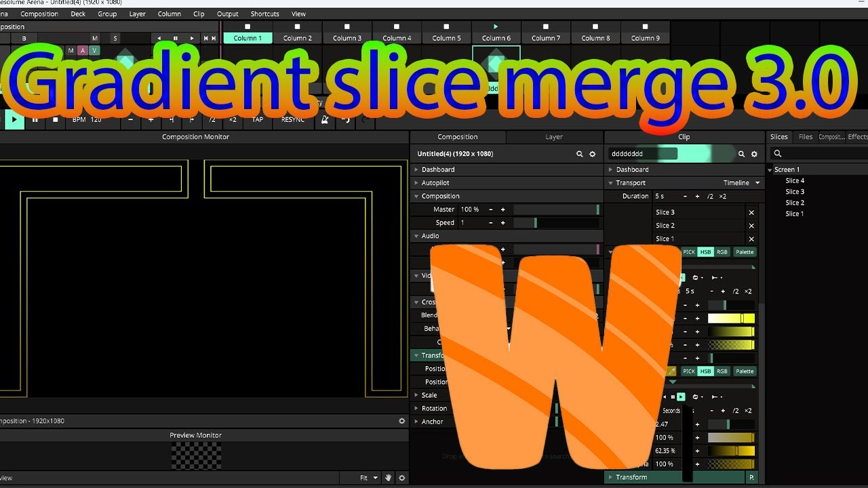This screenshot has height=488, width=868.
Task: Select upper HSB color mode
Action: point(706,252)
